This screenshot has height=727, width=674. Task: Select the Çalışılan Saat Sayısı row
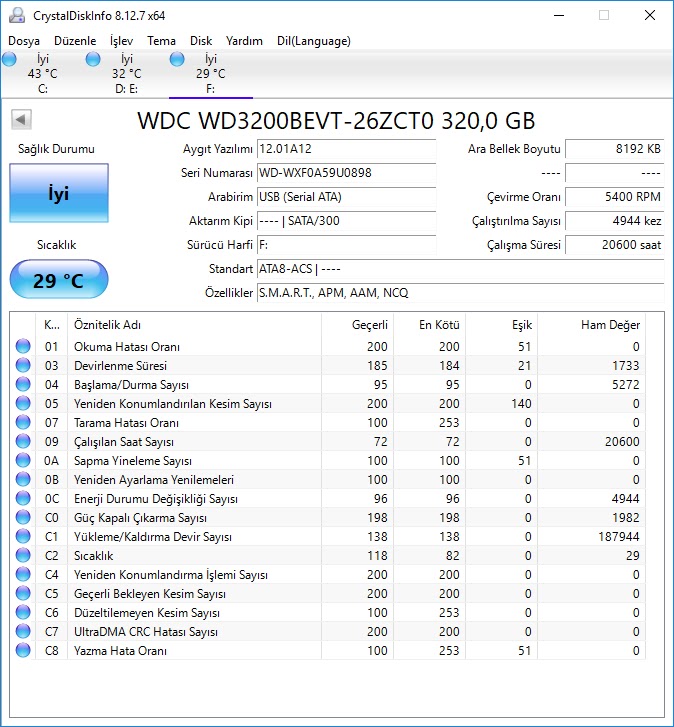(328, 441)
